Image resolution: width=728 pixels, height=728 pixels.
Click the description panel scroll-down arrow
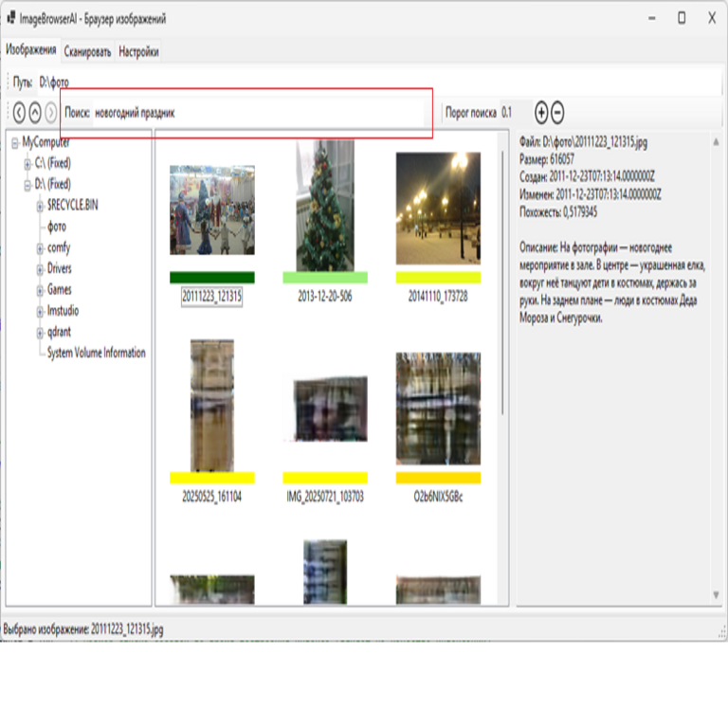[716, 594]
